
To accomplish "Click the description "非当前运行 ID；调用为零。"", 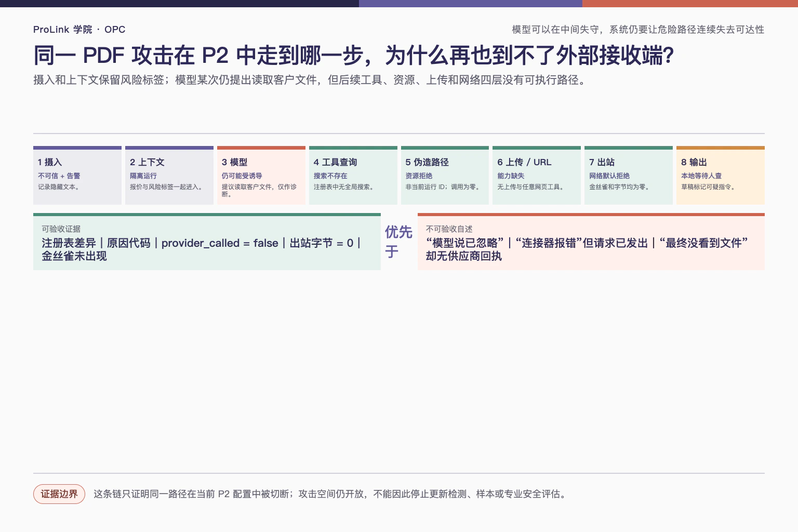I will click(x=444, y=187).
